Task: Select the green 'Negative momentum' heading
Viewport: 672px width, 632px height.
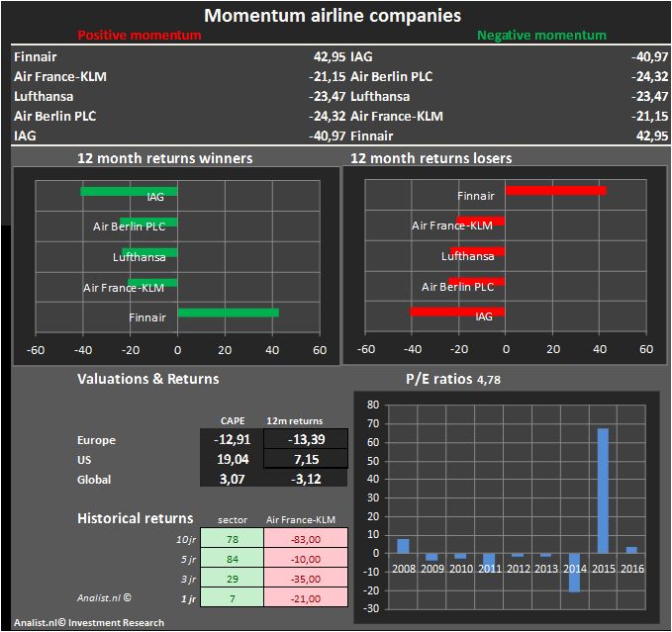Action: (541, 36)
